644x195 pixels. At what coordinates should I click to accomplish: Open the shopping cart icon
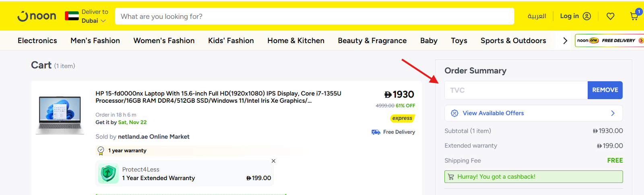pos(634,16)
